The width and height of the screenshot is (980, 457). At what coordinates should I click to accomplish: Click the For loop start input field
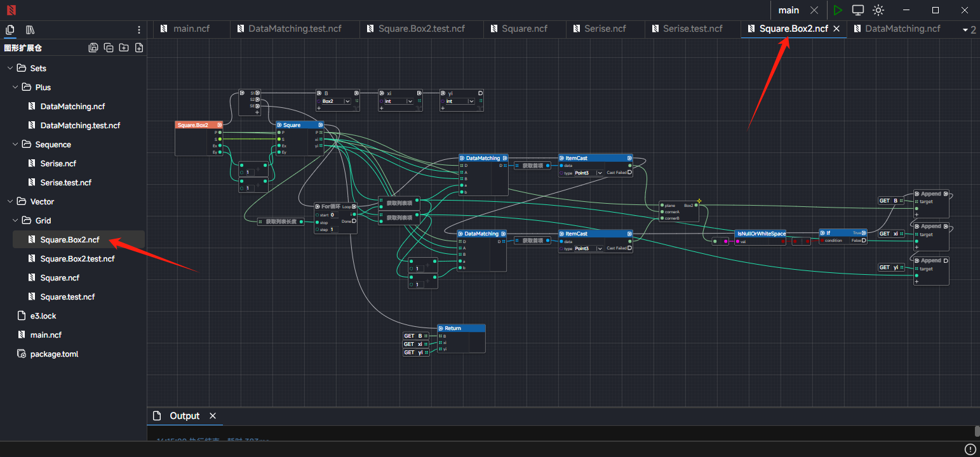coord(335,215)
